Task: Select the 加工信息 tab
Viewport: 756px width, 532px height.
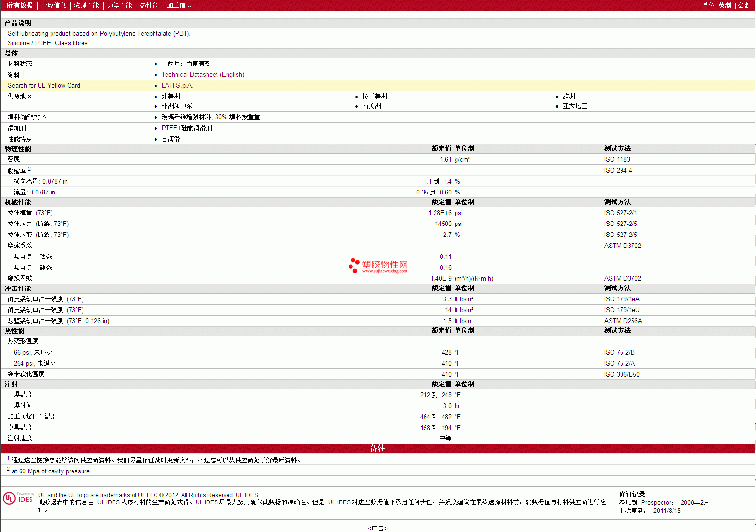Action: [179, 6]
